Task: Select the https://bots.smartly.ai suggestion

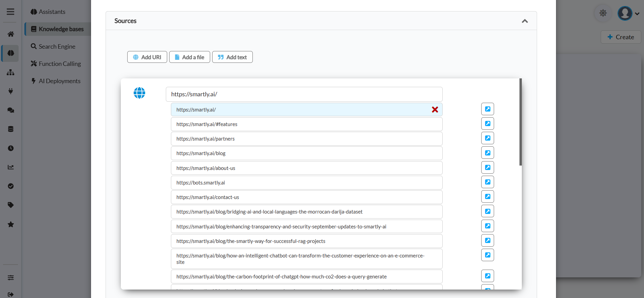Action: 307,182
